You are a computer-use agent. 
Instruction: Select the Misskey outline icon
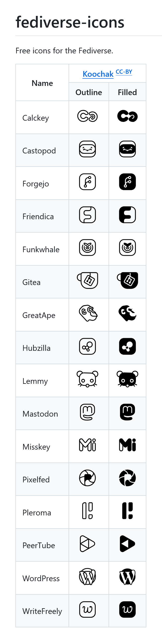click(87, 445)
